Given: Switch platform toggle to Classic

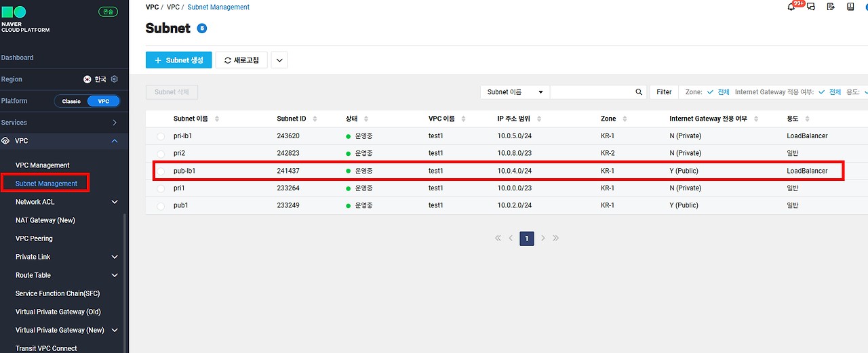Looking at the screenshot, I should (x=71, y=101).
